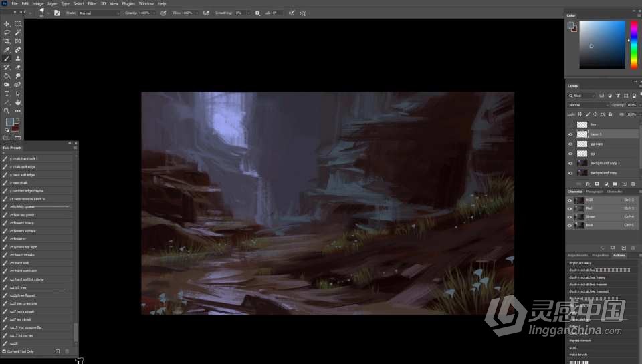The width and height of the screenshot is (642, 364).
Task: Create new adjustment layer icon
Action: coord(606,184)
